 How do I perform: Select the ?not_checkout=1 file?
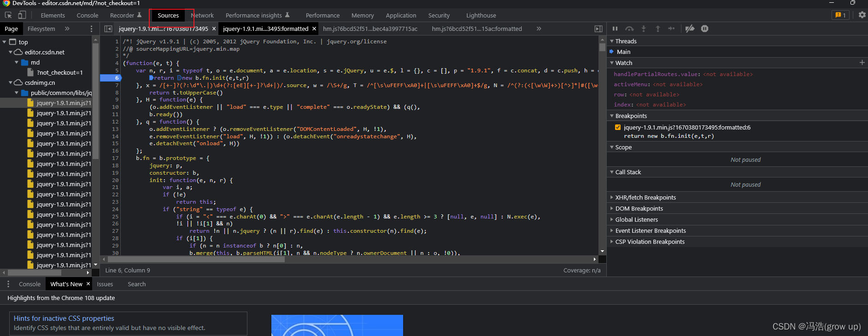tap(60, 72)
